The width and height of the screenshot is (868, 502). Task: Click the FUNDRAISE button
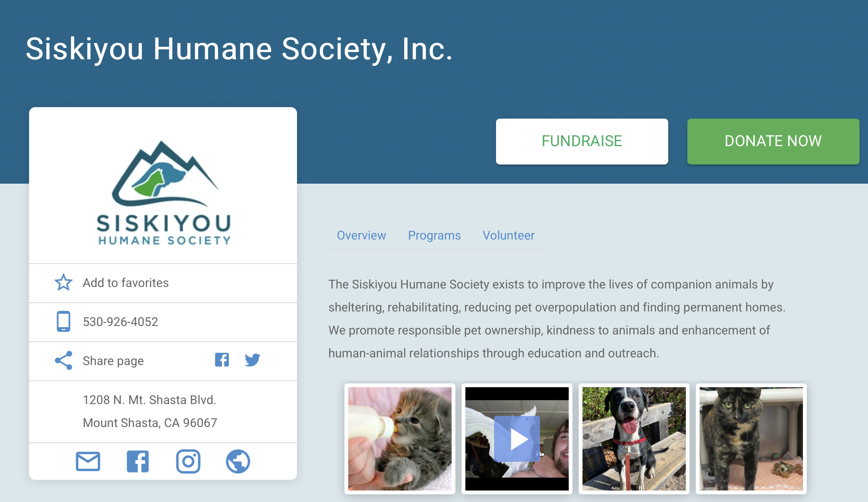[x=582, y=142]
